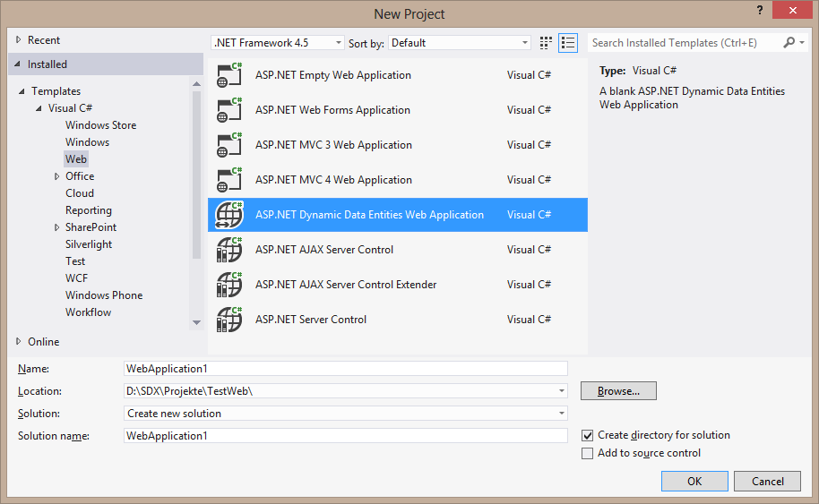
Task: Switch to small icons view
Action: [547, 43]
